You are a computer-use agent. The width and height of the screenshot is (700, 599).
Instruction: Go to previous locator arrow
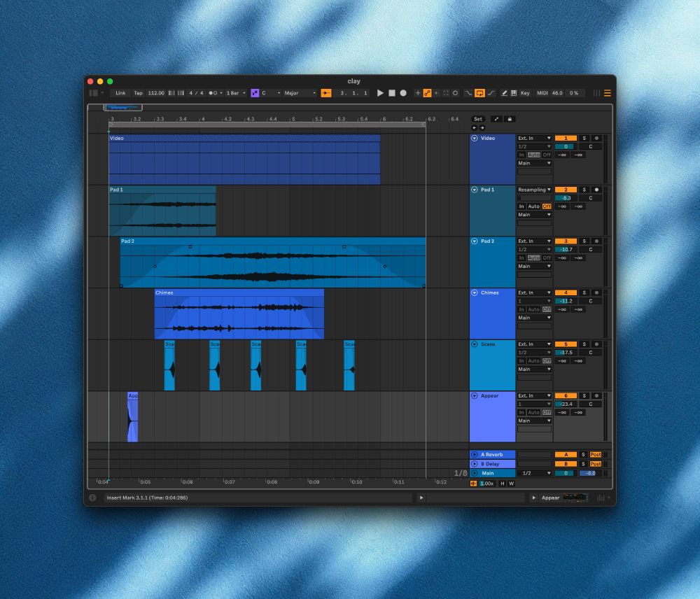475,127
